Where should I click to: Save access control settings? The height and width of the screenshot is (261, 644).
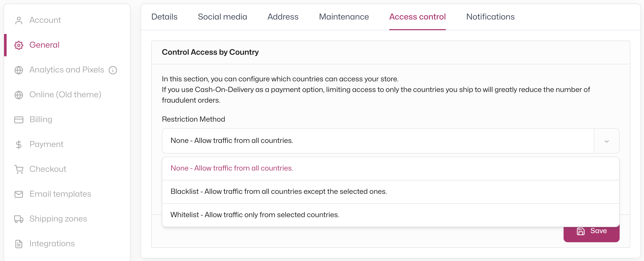(x=591, y=231)
